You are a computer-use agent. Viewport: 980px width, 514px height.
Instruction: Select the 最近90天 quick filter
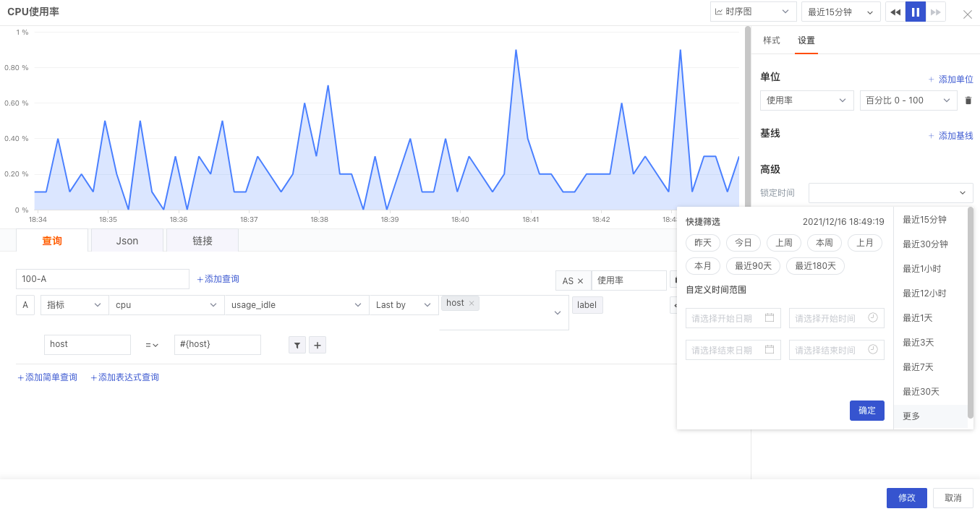pos(753,266)
